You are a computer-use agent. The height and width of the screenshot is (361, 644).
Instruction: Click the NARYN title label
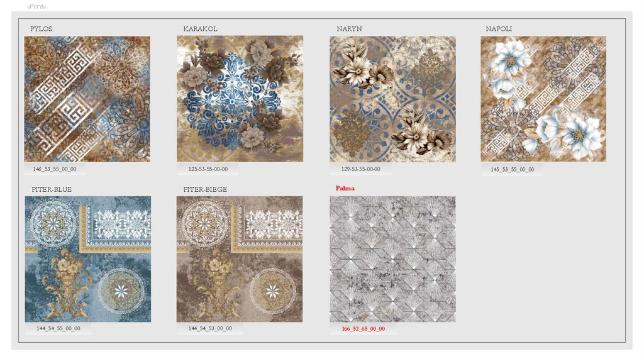coord(350,29)
